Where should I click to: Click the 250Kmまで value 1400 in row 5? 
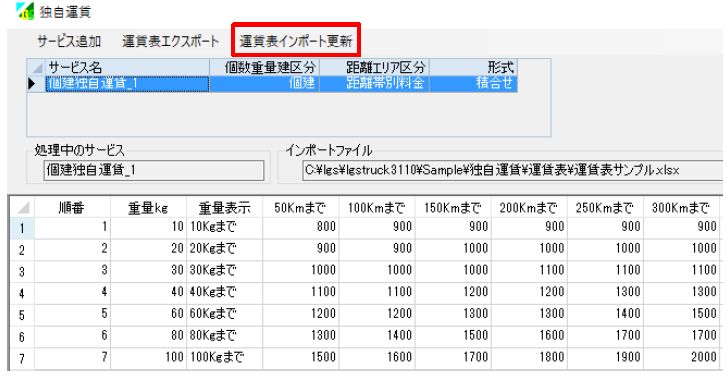pyautogui.click(x=606, y=314)
